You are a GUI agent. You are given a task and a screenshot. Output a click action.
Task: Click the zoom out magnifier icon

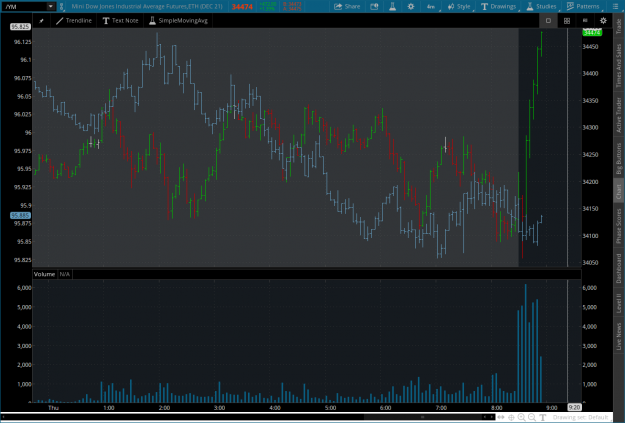pos(532,417)
